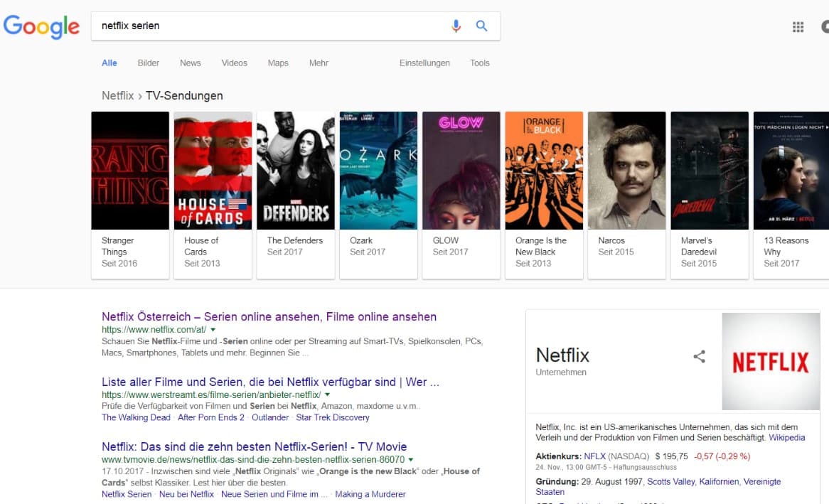Click stock price $ 195,75
Viewport: 829px width, 504px height.
pos(671,456)
